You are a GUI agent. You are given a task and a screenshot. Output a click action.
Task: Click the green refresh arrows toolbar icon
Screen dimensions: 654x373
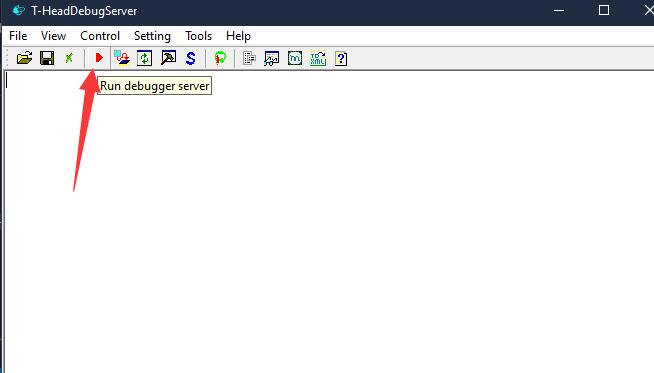coord(144,58)
